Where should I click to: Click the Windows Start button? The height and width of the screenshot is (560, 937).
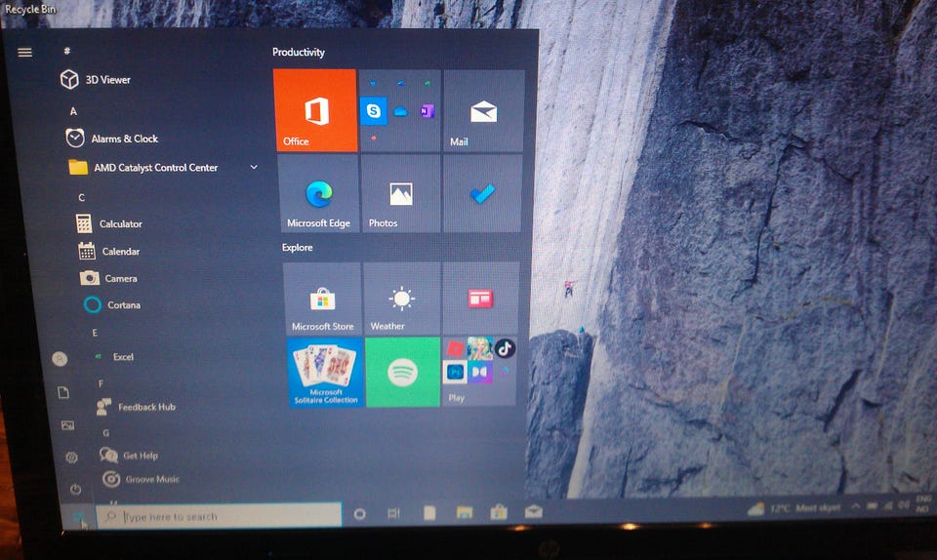pyautogui.click(x=78, y=517)
